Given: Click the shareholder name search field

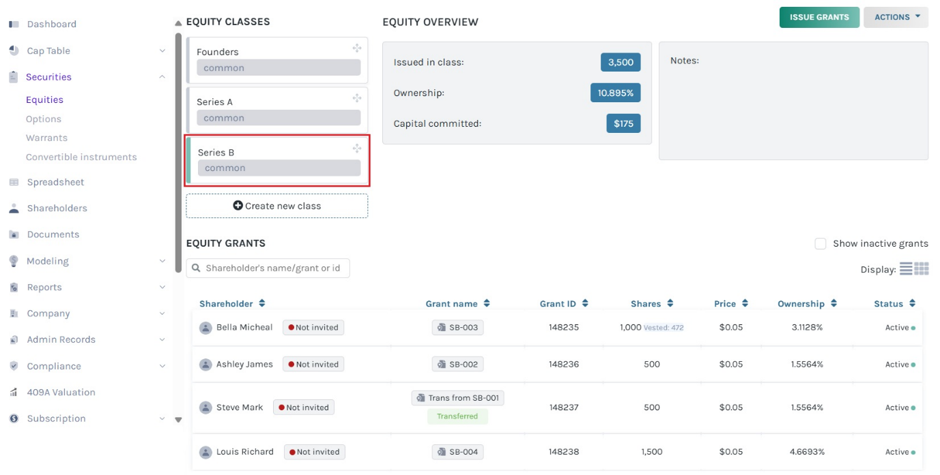Looking at the screenshot, I should point(268,268).
